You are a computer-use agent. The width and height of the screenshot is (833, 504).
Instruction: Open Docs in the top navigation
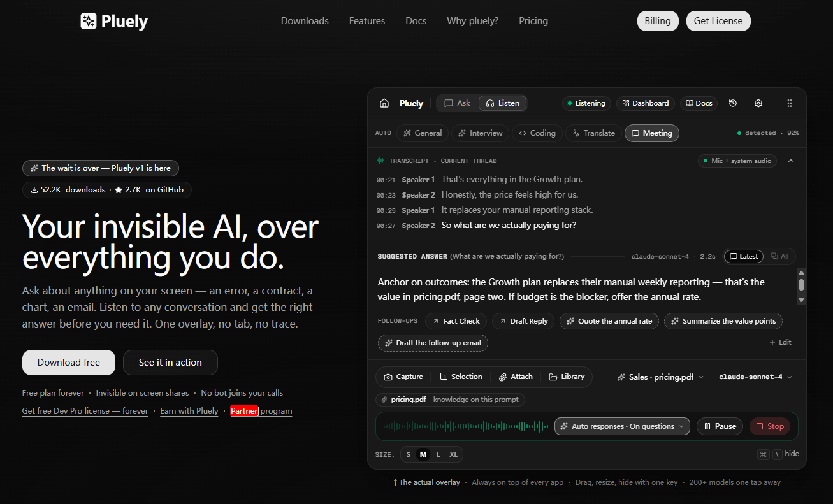click(x=416, y=21)
